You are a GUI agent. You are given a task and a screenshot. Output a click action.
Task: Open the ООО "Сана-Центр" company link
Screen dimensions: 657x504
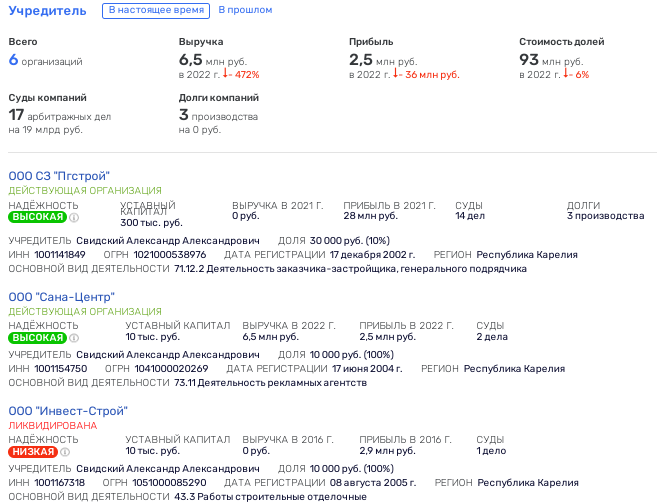(x=62, y=297)
